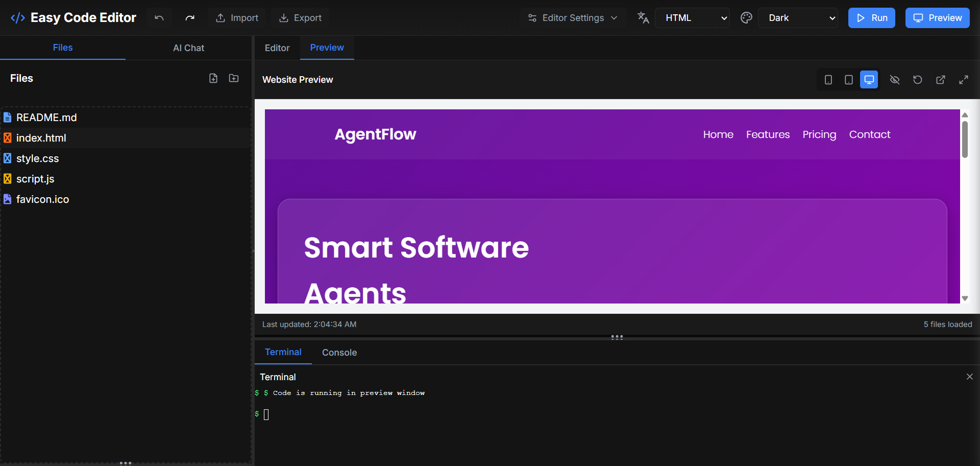Open index.html file

(126, 138)
